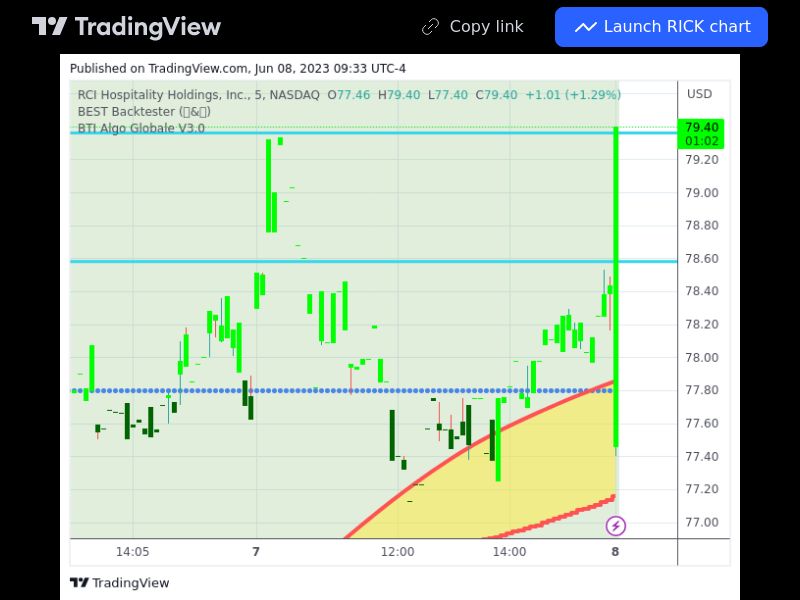Screen dimensions: 800x600
Task: Click the 12:00 time axis label
Action: click(397, 552)
